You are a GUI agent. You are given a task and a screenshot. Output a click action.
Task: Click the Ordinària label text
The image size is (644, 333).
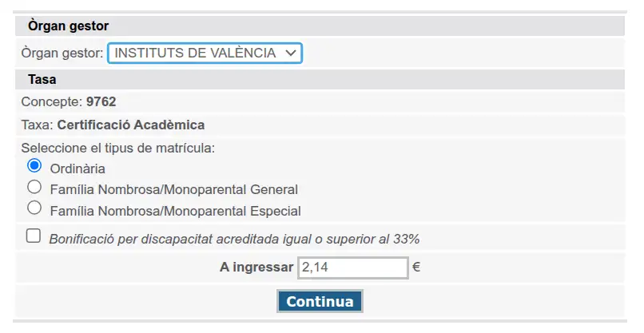(x=78, y=168)
